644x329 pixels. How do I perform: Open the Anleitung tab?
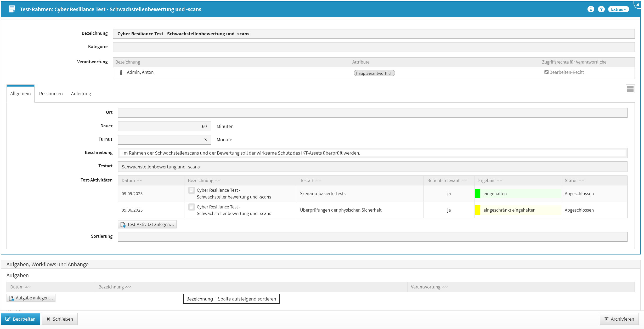[x=81, y=94]
